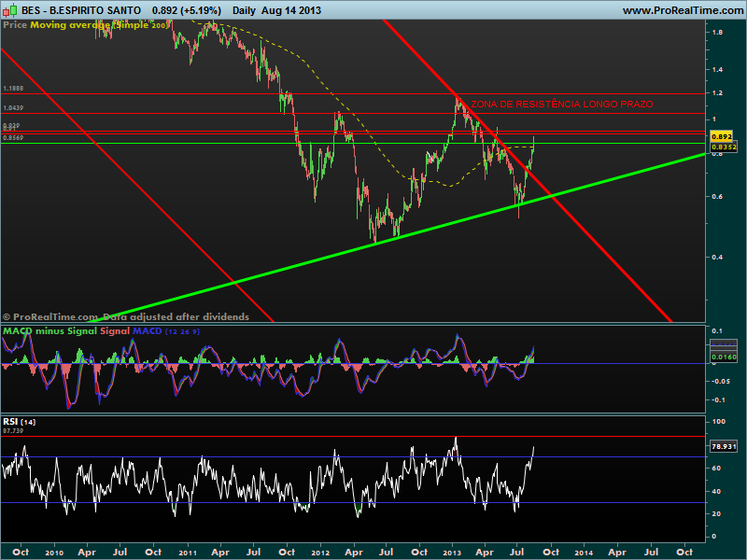Click the 78.931 RSI value tag

tap(724, 446)
